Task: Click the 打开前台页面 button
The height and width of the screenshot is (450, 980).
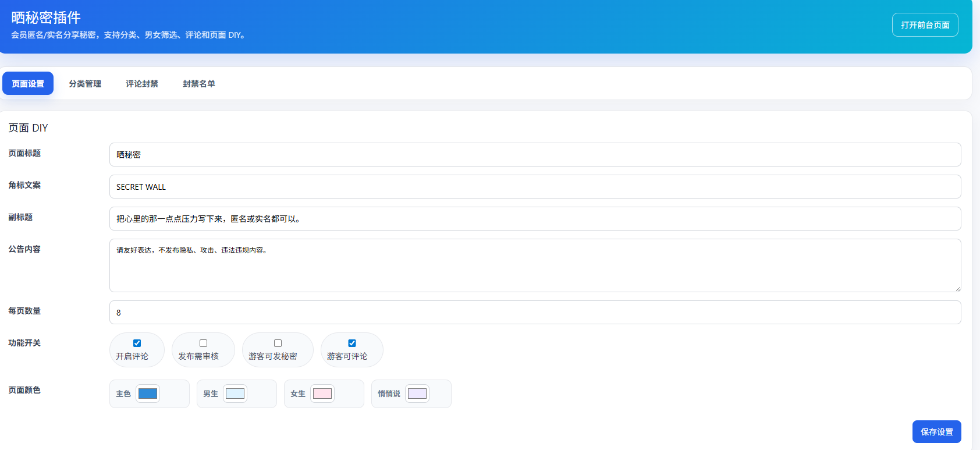Action: click(x=925, y=24)
